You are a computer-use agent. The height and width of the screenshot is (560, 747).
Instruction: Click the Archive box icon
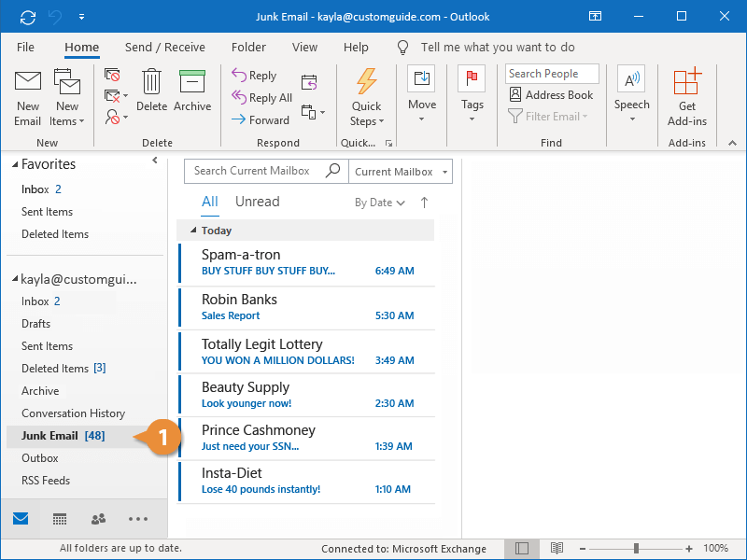pyautogui.click(x=192, y=91)
